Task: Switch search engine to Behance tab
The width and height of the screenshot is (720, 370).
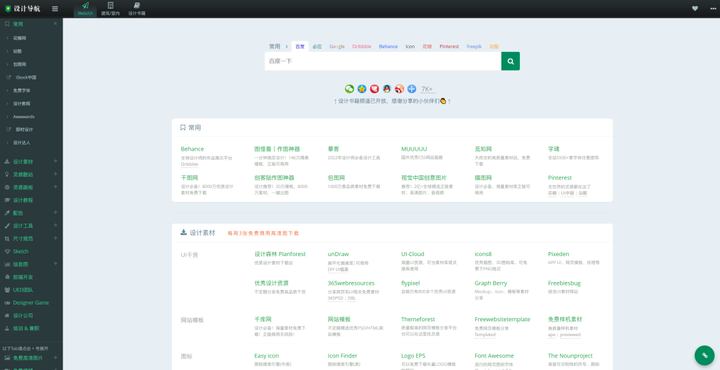Action: point(388,46)
